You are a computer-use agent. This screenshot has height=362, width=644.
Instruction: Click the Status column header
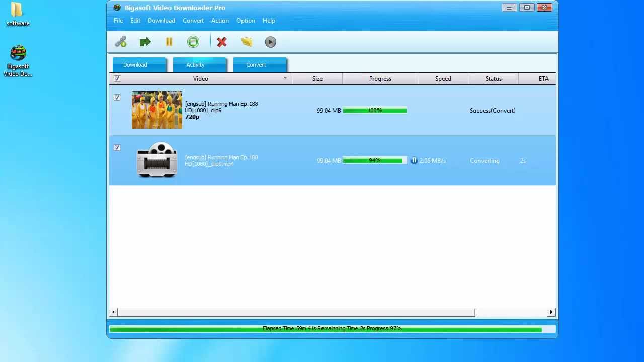[x=493, y=79]
